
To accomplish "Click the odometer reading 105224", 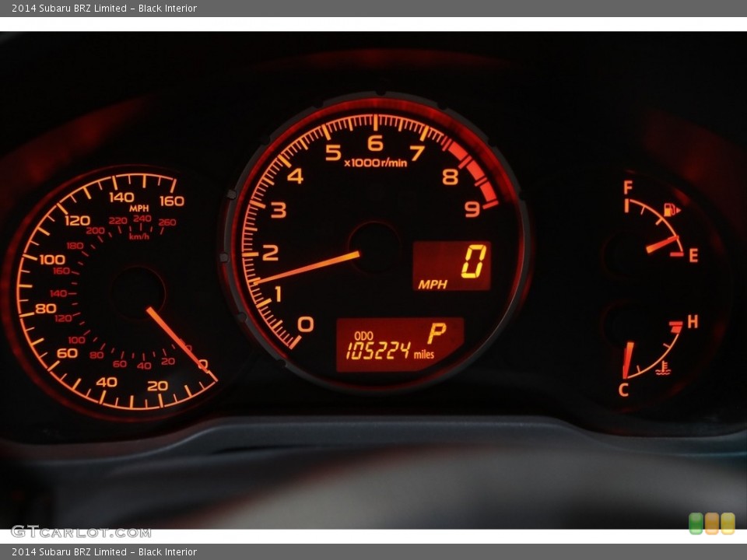I will pos(378,351).
